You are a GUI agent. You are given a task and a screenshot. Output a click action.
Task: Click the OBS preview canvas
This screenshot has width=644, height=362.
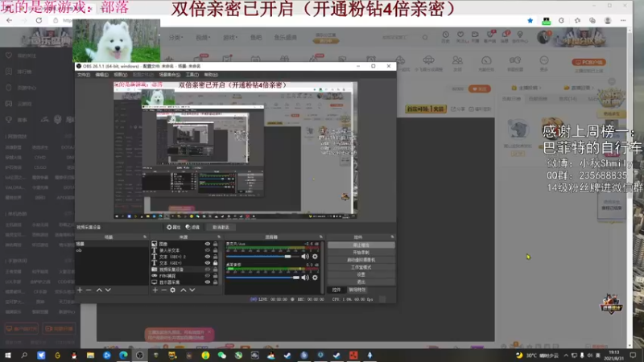click(x=235, y=150)
